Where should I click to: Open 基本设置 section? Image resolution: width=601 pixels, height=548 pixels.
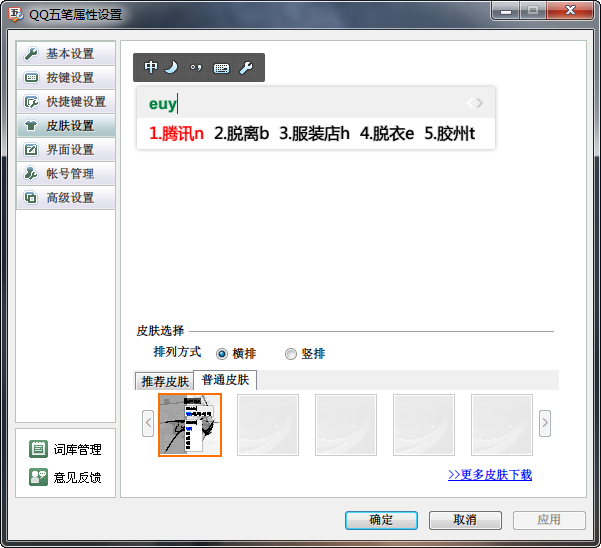point(66,54)
